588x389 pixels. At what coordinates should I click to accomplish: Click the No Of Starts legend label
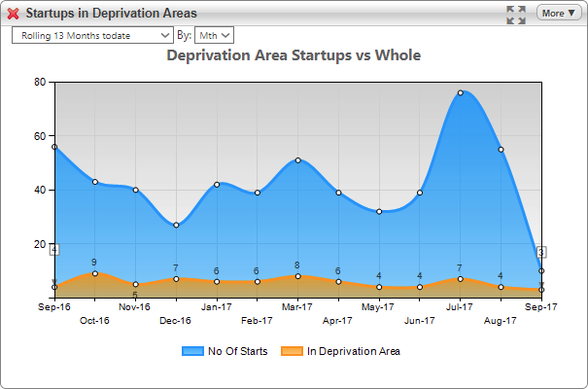click(238, 351)
